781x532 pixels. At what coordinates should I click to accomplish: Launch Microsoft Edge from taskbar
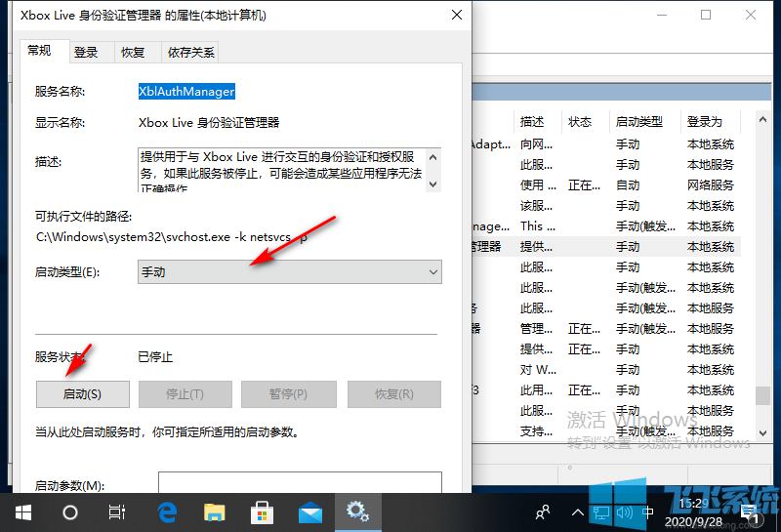[167, 512]
